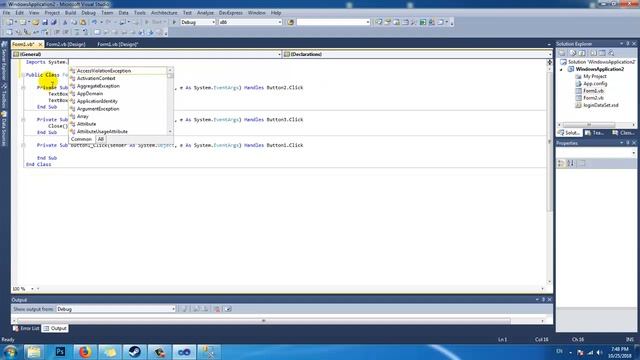Click View Designer icon in Solution Explorer toolbar
Image resolution: width=640 pixels, height=360 pixels.
602,53
